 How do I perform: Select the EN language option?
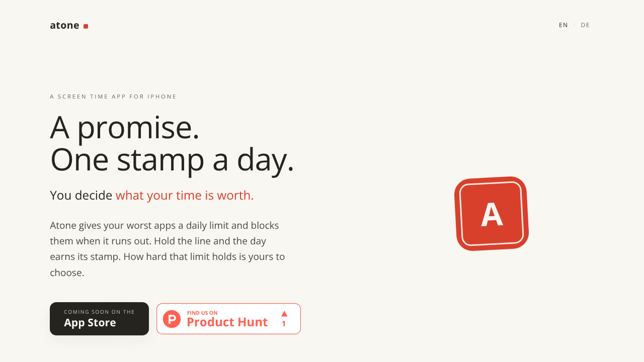[x=563, y=25]
